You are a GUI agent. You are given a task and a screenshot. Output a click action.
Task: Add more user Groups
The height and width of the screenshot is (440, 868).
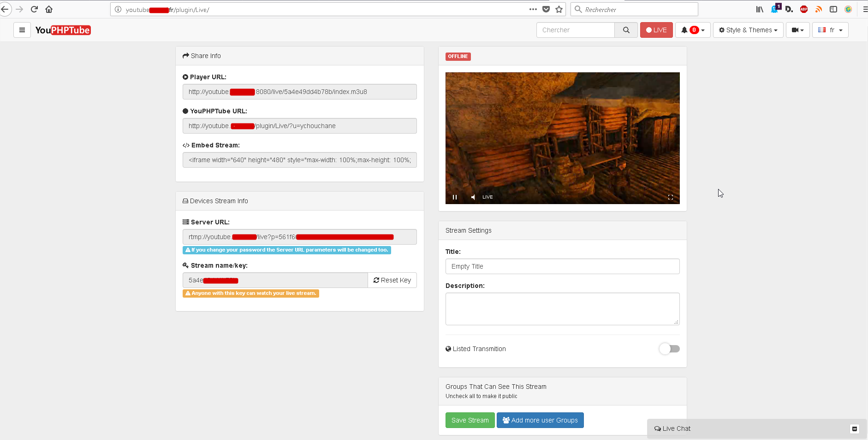(x=540, y=420)
